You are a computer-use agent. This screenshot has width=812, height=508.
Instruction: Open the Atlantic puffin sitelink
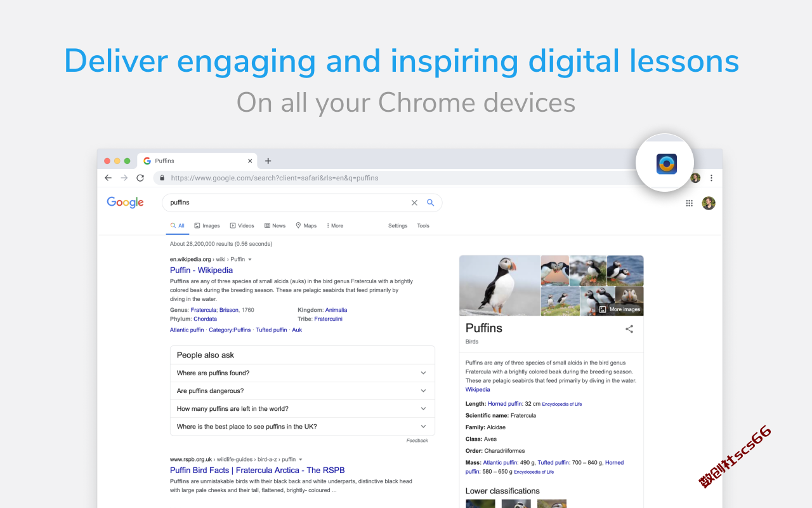[x=187, y=330]
